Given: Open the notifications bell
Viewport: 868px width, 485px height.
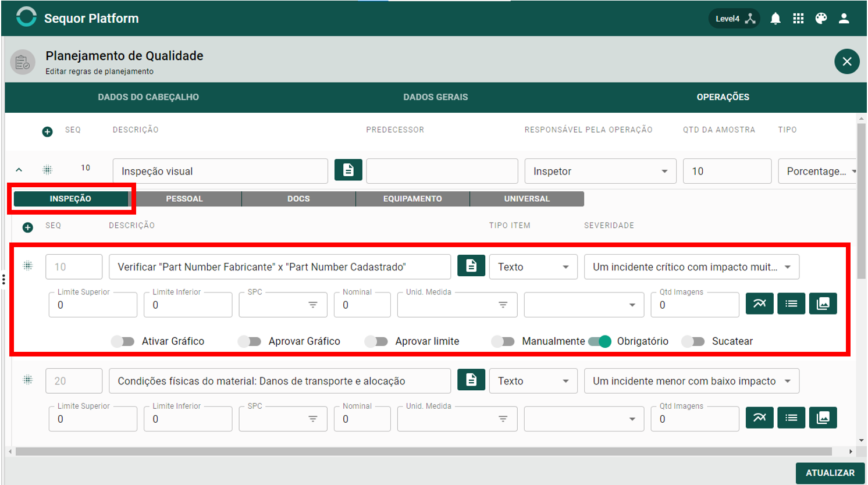Looking at the screenshot, I should click(775, 19).
